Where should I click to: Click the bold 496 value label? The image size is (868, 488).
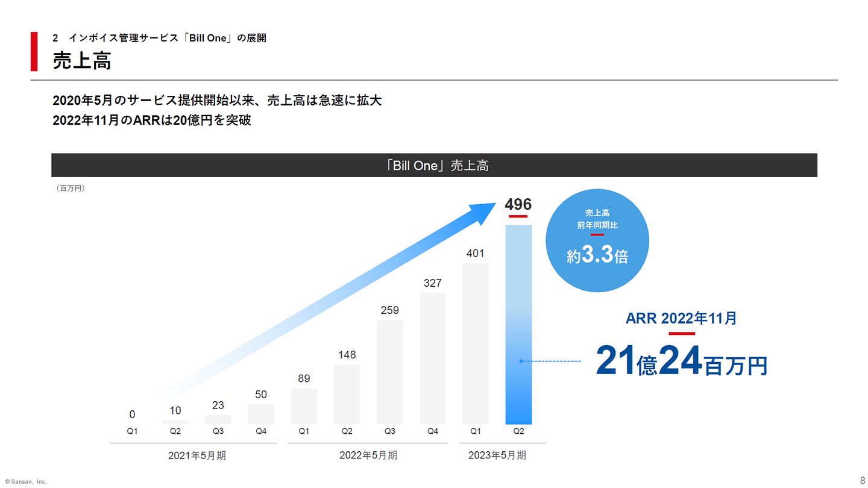point(518,204)
